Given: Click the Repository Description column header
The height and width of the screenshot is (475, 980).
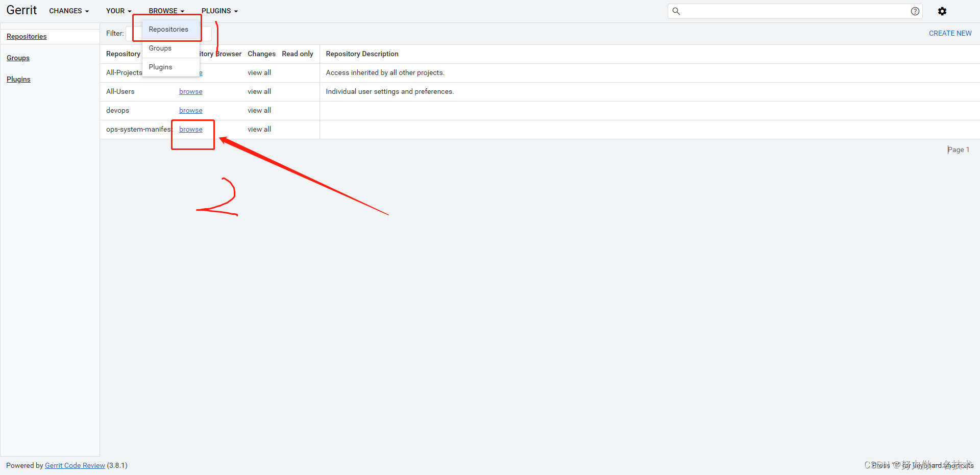Looking at the screenshot, I should pyautogui.click(x=362, y=54).
